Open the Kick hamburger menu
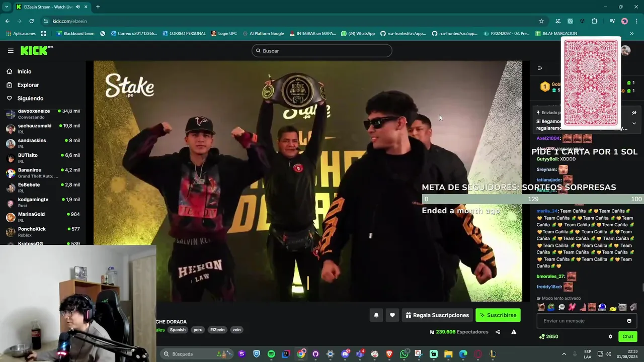The height and width of the screenshot is (362, 644). [x=11, y=51]
